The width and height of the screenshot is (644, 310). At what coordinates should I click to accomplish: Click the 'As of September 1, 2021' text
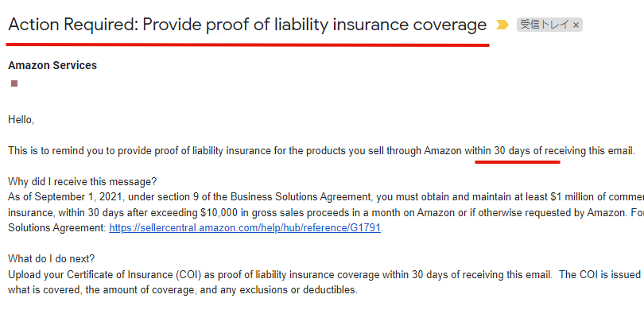click(x=65, y=197)
